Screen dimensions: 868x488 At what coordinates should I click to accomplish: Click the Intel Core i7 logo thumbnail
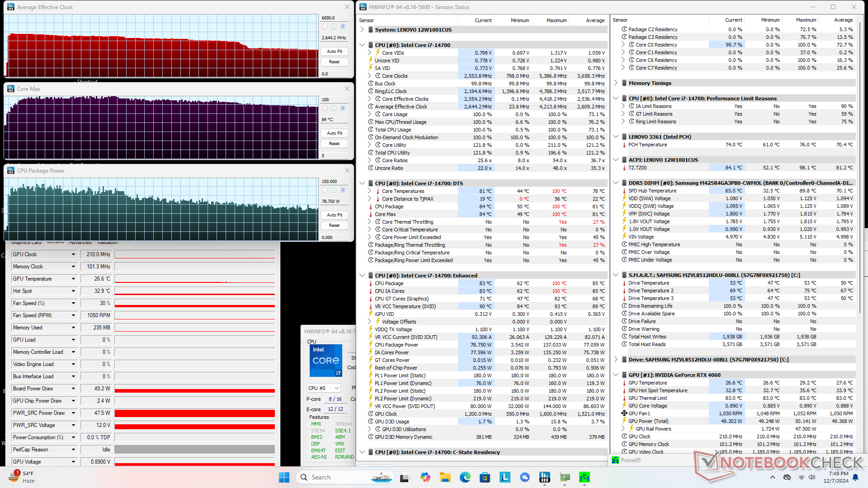click(x=325, y=361)
